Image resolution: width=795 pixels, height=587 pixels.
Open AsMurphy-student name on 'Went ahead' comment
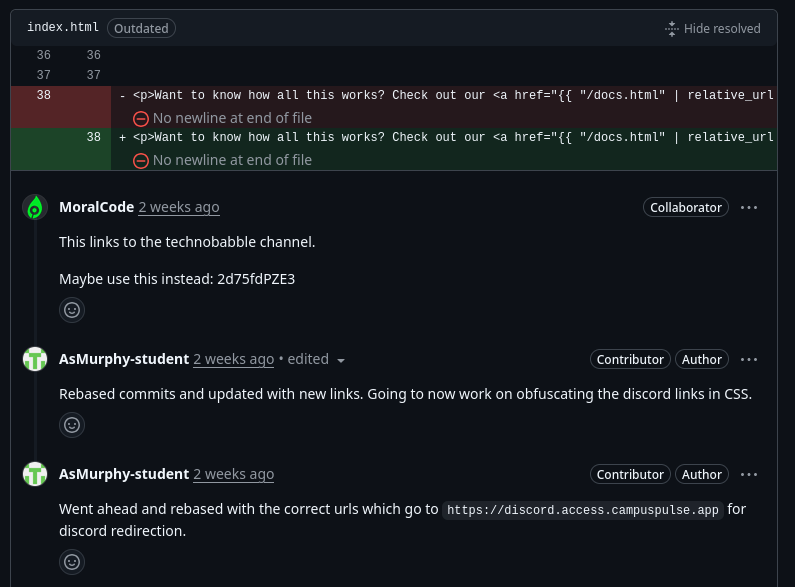point(124,474)
